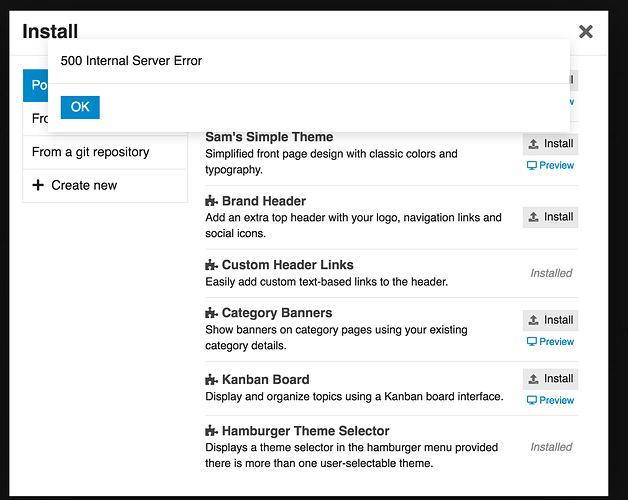The height and width of the screenshot is (500, 628).
Task: Click the Sam's Simple Theme title
Action: coord(269,137)
